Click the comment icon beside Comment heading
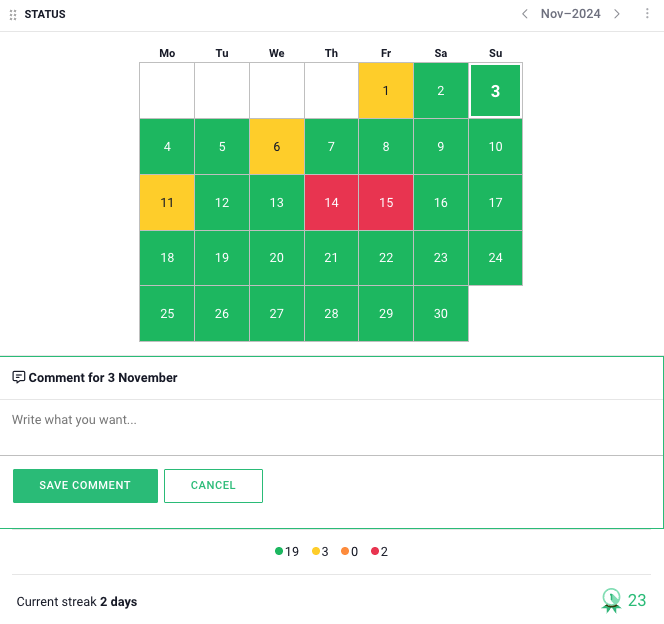The image size is (664, 624). pyautogui.click(x=19, y=377)
